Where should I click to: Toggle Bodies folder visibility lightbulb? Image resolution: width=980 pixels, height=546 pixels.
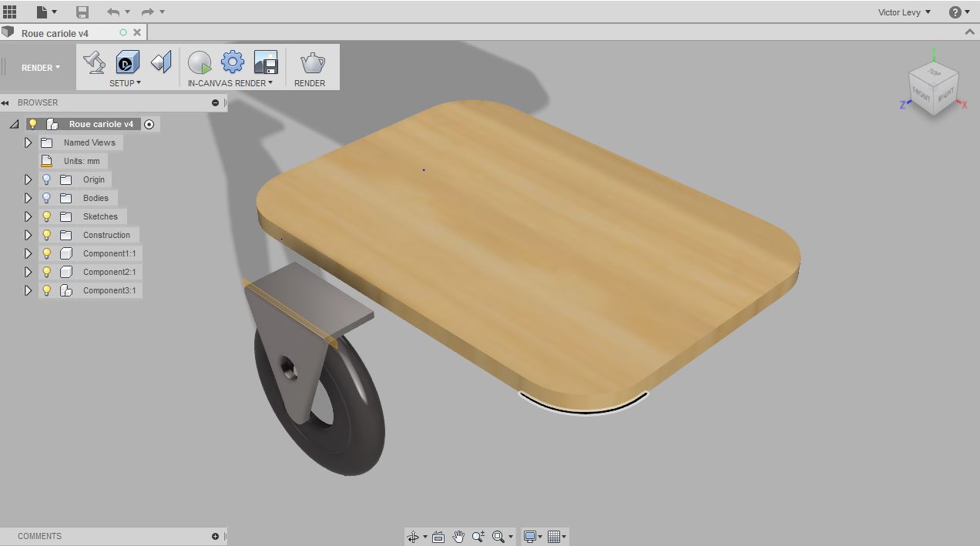[46, 198]
